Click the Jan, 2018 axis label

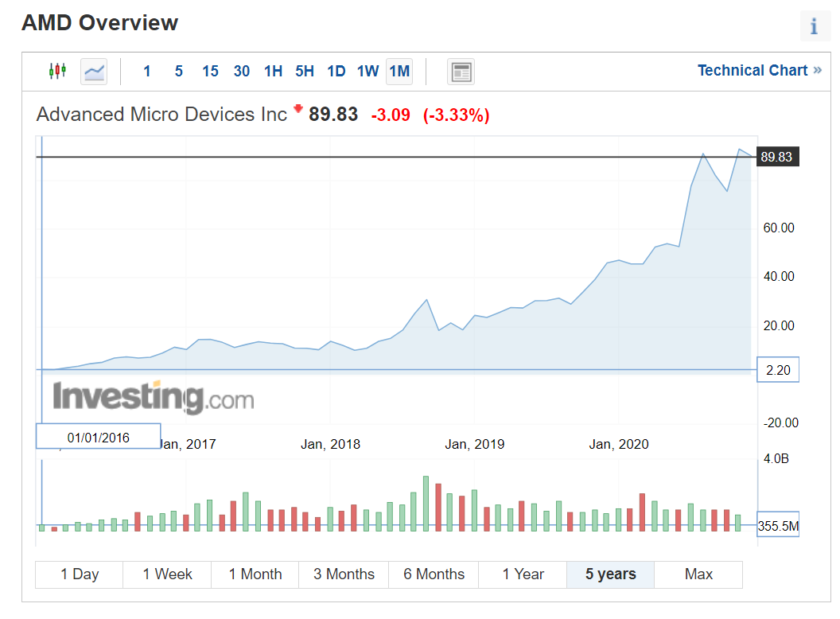point(330,444)
